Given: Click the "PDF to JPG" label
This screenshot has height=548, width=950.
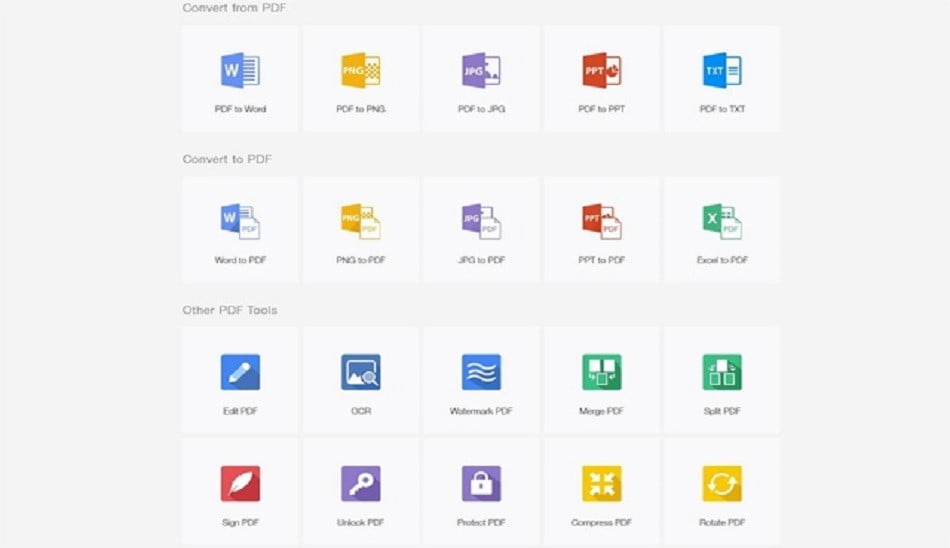Looking at the screenshot, I should point(481,109).
